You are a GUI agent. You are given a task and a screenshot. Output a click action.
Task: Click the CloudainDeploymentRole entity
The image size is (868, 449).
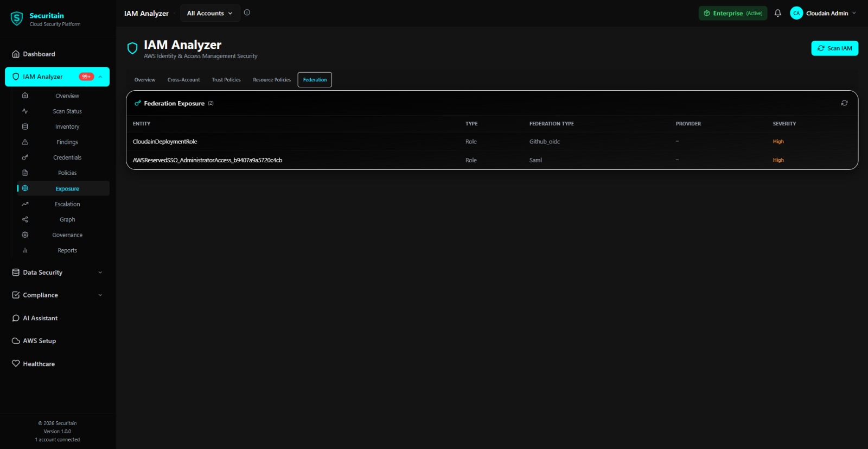coord(165,142)
